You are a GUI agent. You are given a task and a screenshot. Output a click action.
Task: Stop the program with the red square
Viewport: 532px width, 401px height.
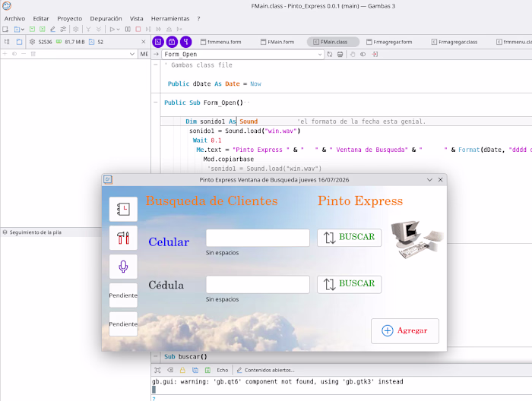coord(138,29)
